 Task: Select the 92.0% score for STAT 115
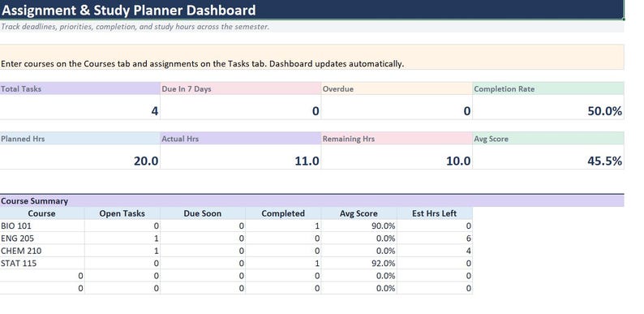coord(359,263)
